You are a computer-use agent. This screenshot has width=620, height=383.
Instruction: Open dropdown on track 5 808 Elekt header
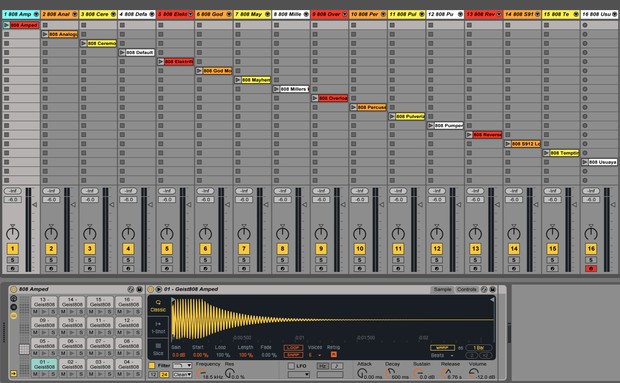pyautogui.click(x=190, y=14)
